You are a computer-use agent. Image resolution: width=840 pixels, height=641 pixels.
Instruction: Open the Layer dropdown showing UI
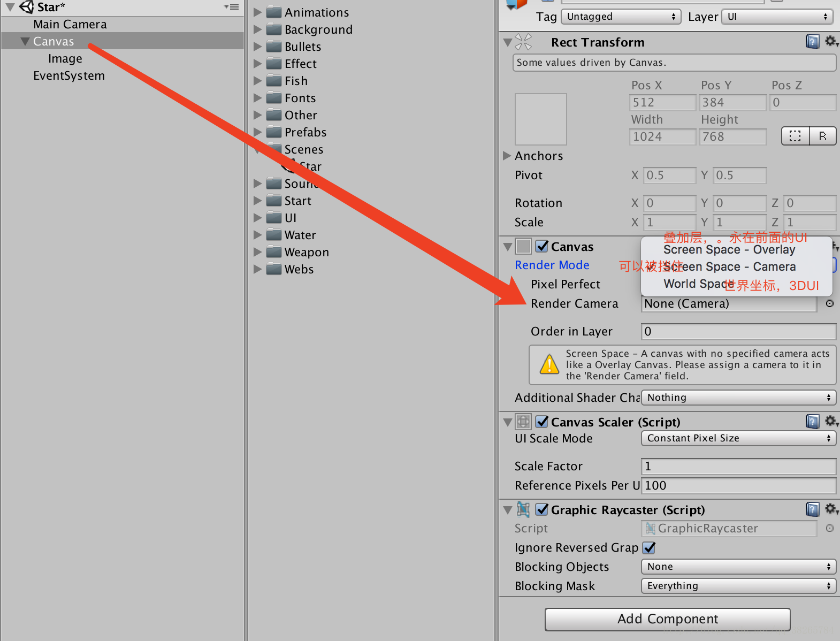(777, 17)
